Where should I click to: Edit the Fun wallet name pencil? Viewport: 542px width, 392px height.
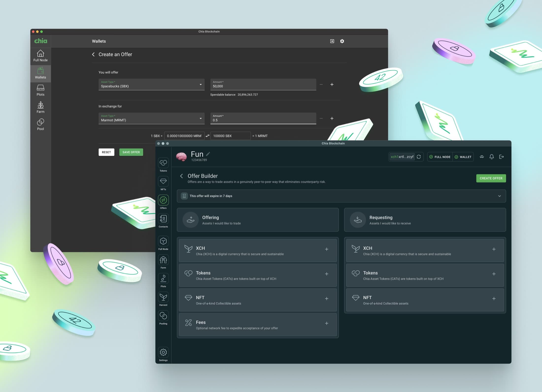pyautogui.click(x=208, y=154)
